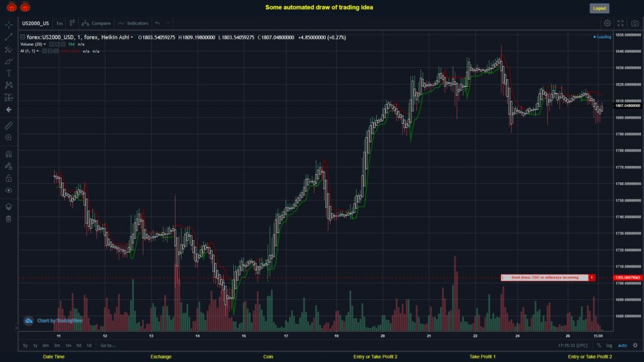Open the bottom-right scale settings gear
The height and width of the screenshot is (362, 644).
click(635, 346)
